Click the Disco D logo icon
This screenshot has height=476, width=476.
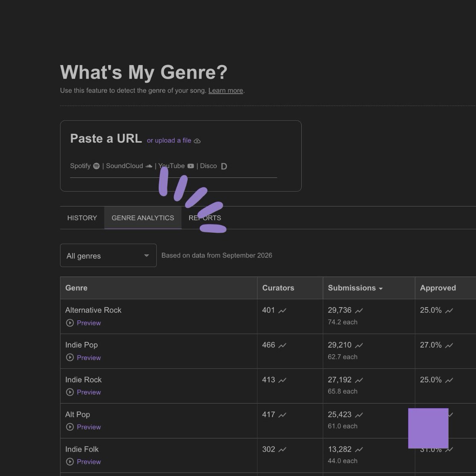(x=224, y=166)
